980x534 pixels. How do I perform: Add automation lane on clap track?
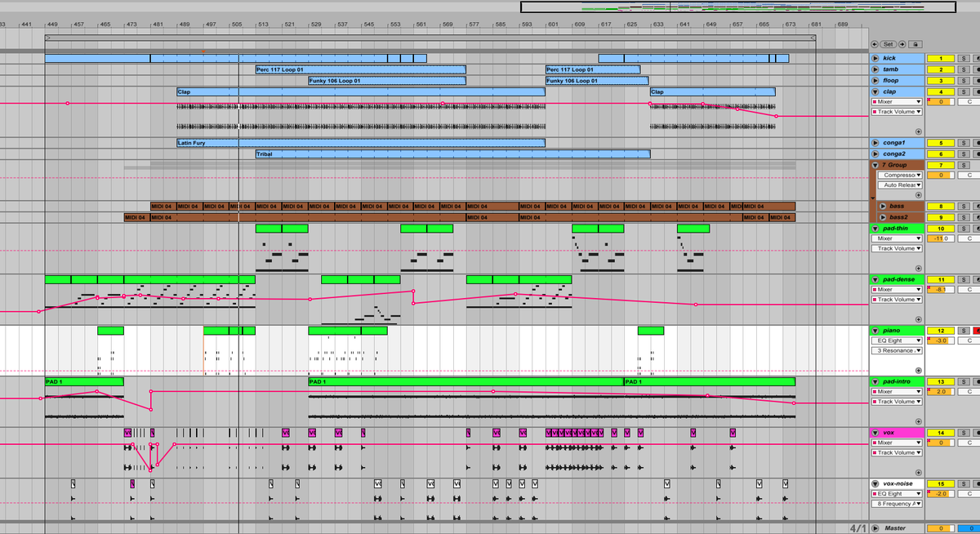(918, 131)
